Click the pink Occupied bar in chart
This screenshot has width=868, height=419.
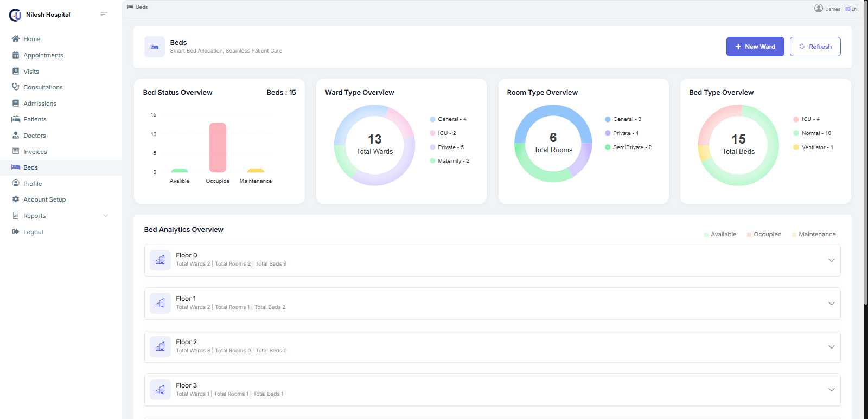[x=218, y=147]
